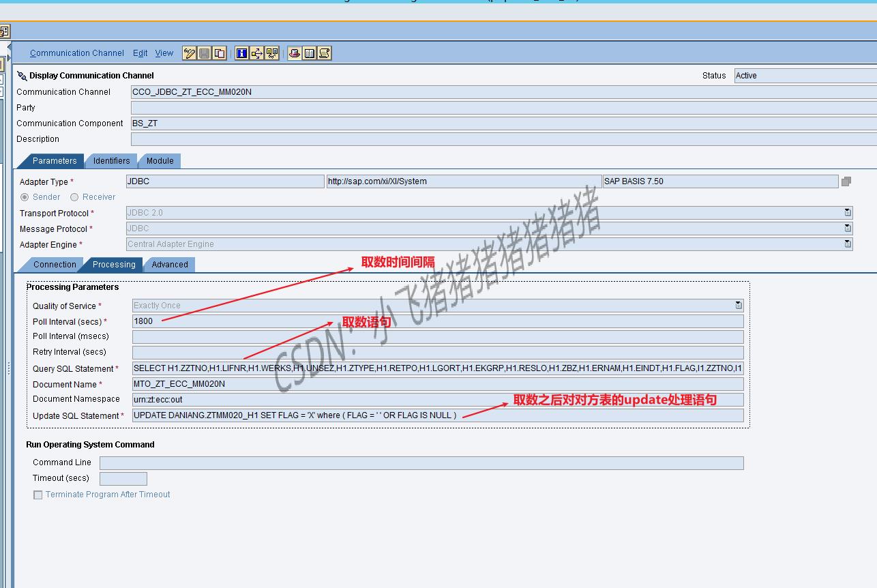
Task: Switch to the Module tab
Action: (160, 161)
